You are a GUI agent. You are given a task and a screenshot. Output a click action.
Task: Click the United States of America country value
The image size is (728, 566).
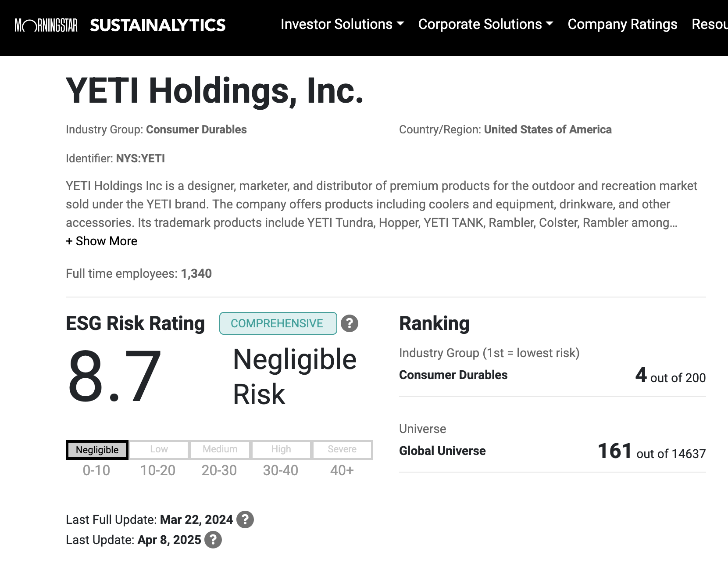[x=548, y=129]
